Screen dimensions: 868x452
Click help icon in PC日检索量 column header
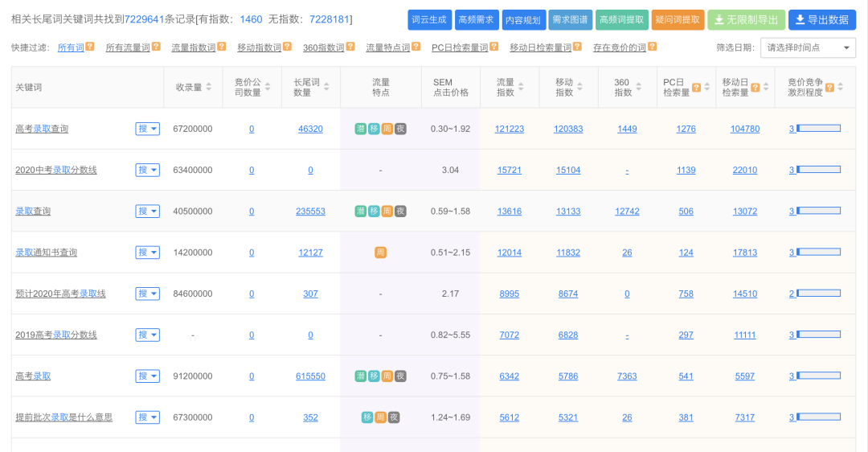696,88
